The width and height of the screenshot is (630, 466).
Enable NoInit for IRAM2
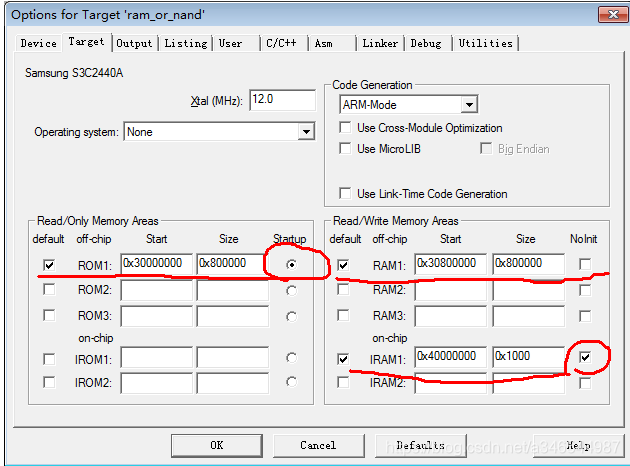585,383
